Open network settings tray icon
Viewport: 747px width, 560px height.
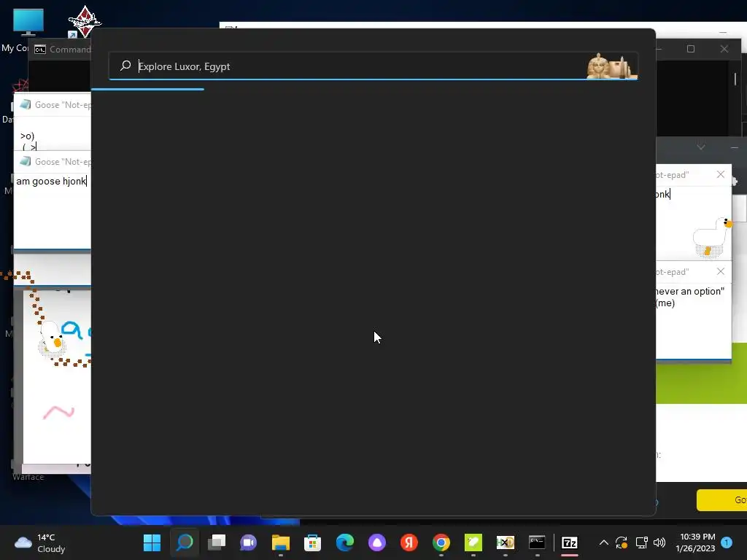(641, 542)
